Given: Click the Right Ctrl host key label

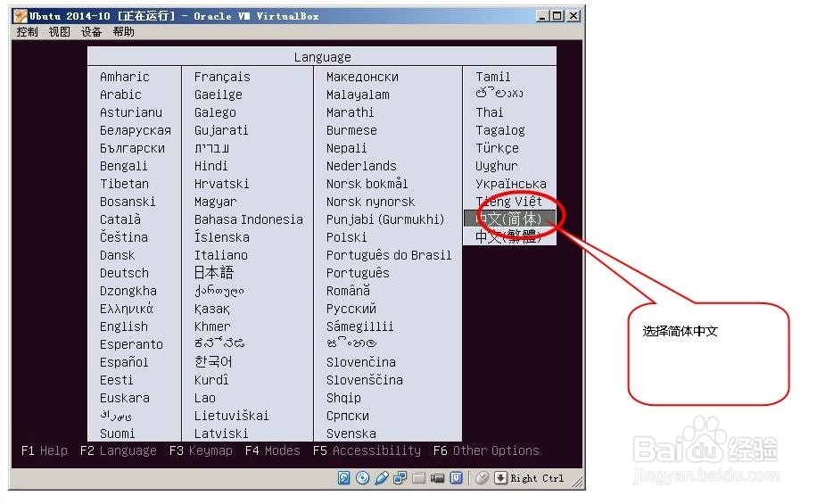Looking at the screenshot, I should [x=537, y=478].
